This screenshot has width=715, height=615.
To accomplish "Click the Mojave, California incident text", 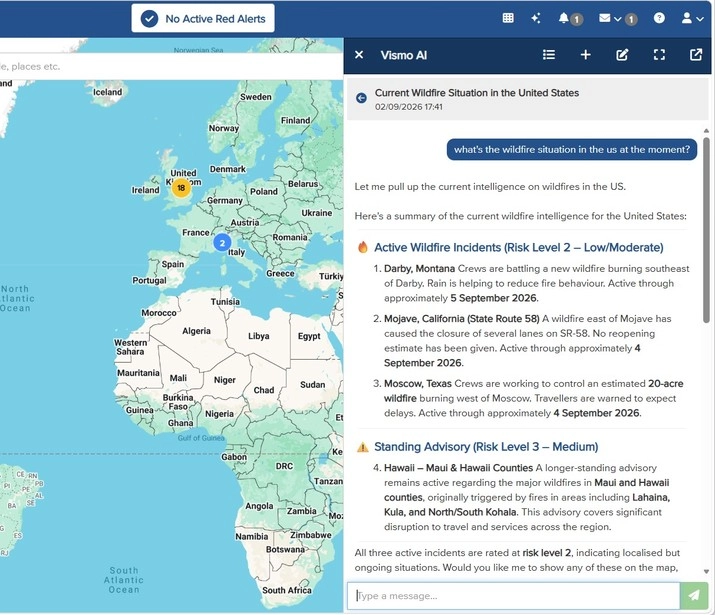I will coord(528,341).
